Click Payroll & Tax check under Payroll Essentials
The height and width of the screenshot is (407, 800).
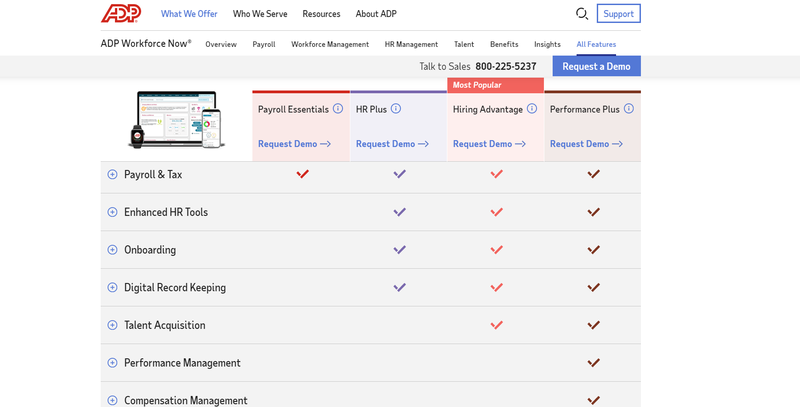click(303, 174)
